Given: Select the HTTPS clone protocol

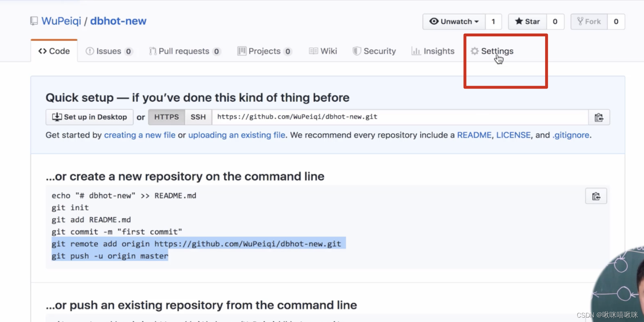Looking at the screenshot, I should pyautogui.click(x=167, y=117).
